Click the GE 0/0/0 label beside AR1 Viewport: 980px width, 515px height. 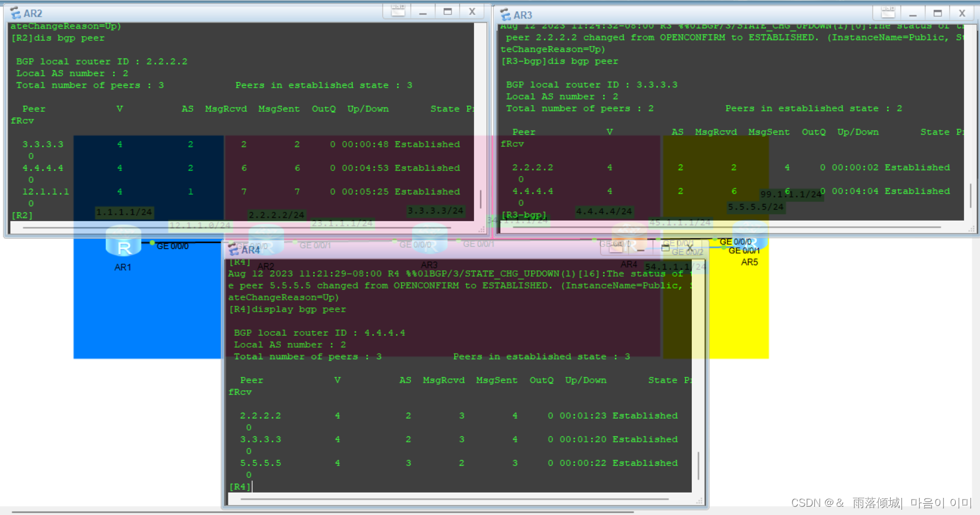point(173,246)
